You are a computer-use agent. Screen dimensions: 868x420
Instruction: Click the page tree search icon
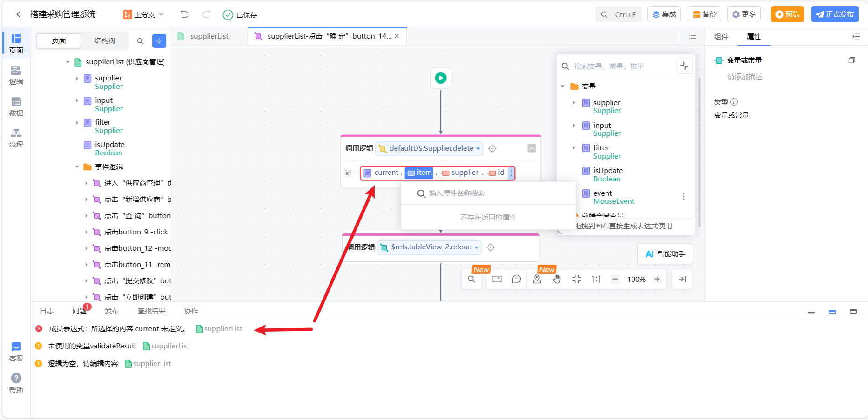[x=140, y=41]
